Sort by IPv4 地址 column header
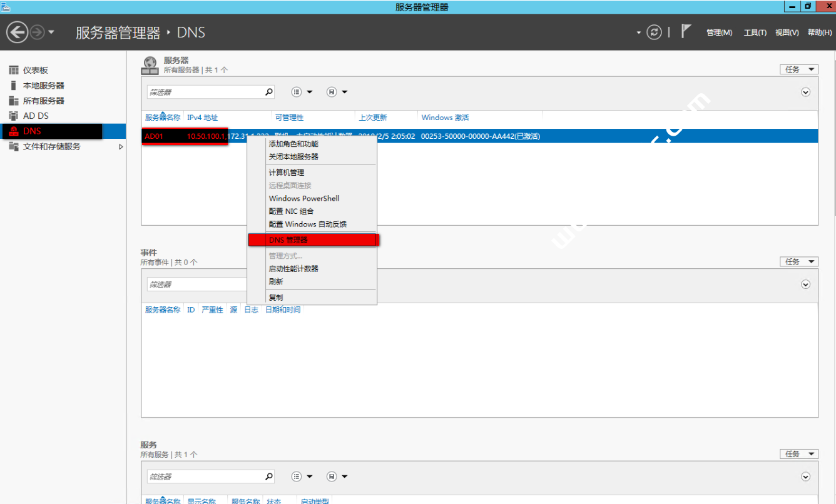 (203, 118)
